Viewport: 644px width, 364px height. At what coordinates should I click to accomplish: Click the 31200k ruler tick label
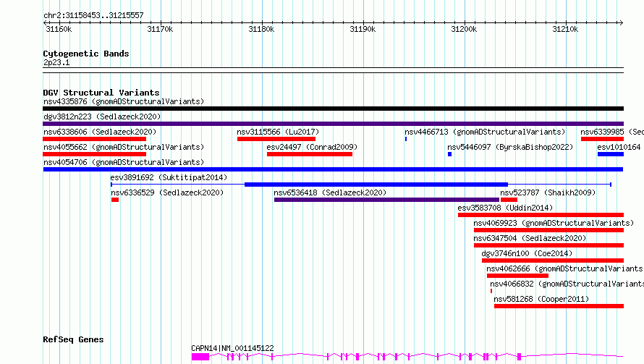pyautogui.click(x=464, y=29)
